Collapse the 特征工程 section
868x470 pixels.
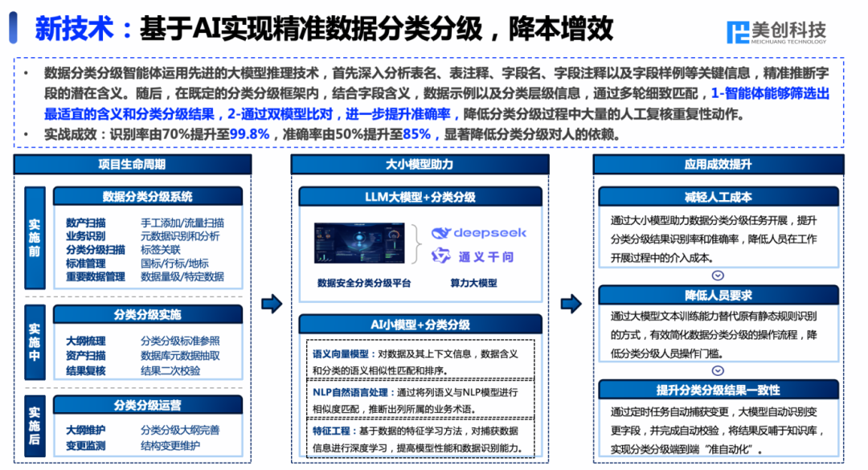420,439
